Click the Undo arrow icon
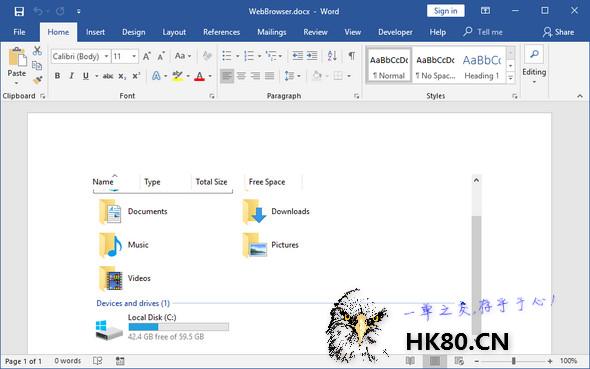 tap(38, 11)
